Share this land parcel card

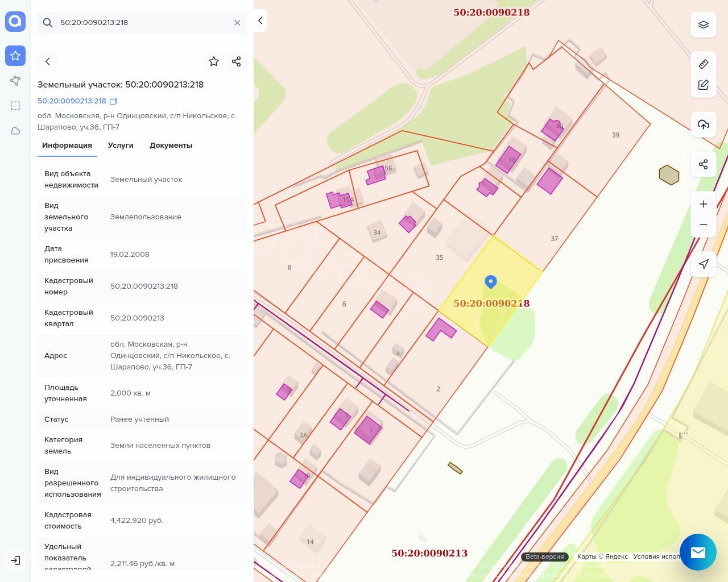pyautogui.click(x=237, y=61)
